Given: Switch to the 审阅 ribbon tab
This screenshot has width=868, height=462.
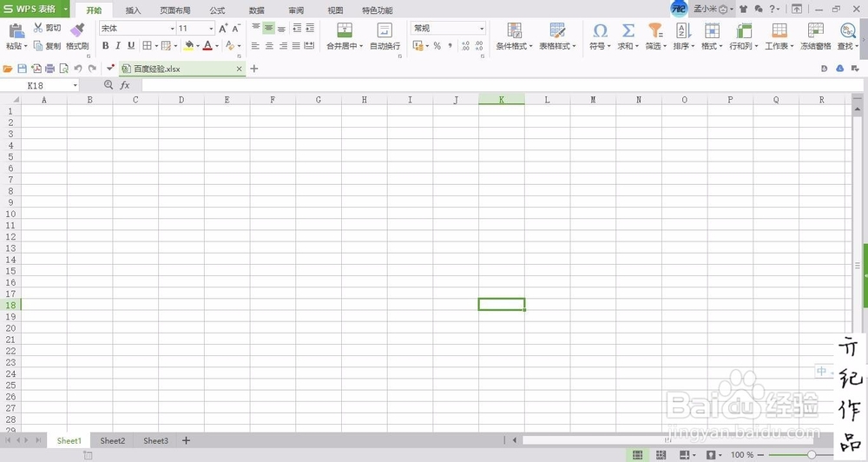Looking at the screenshot, I should tap(296, 10).
